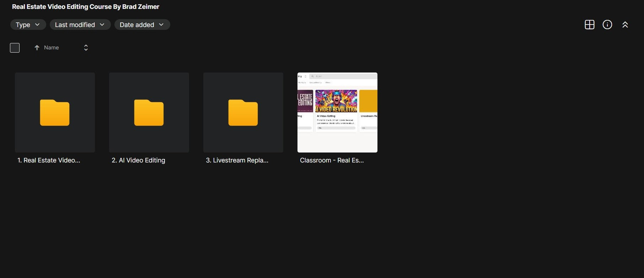Click the course title breadcrumb heading

point(86,7)
